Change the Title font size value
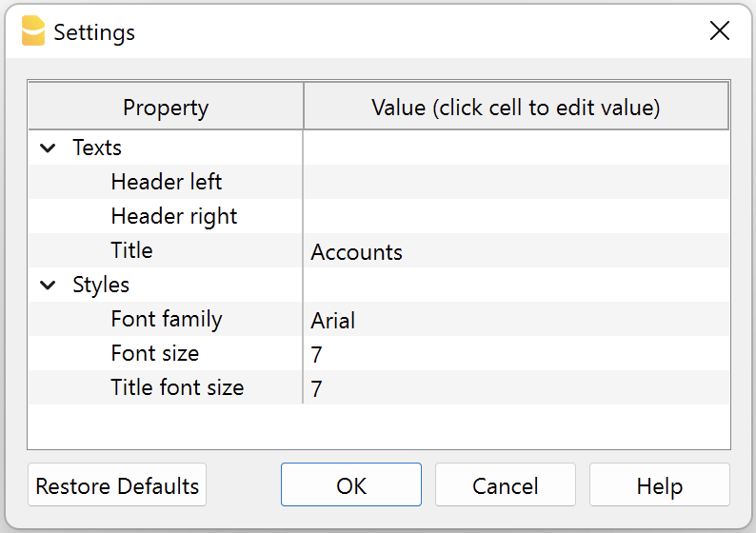Viewport: 756px width, 533px height. coord(516,388)
